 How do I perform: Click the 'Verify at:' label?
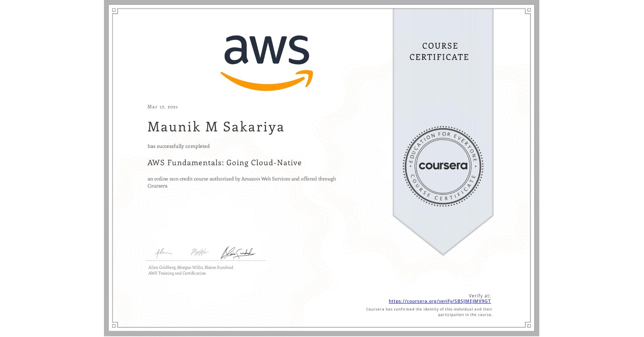coord(480,296)
